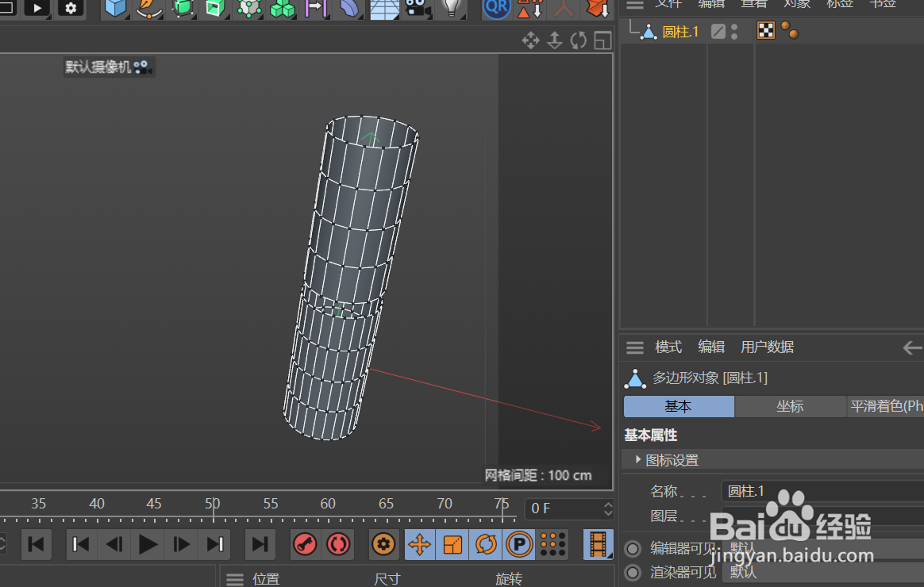The width and height of the screenshot is (924, 587).
Task: Open the Attribute Manager hamburger menu
Action: coord(635,347)
